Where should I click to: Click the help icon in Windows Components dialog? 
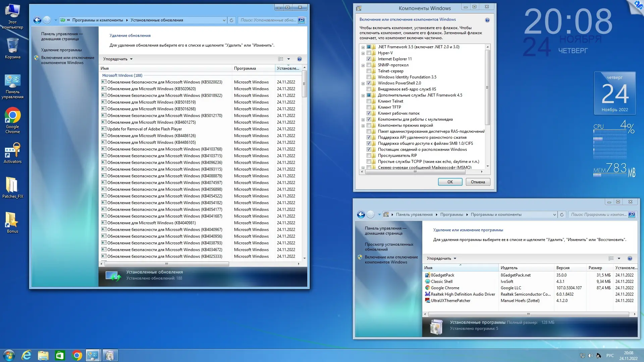click(487, 20)
